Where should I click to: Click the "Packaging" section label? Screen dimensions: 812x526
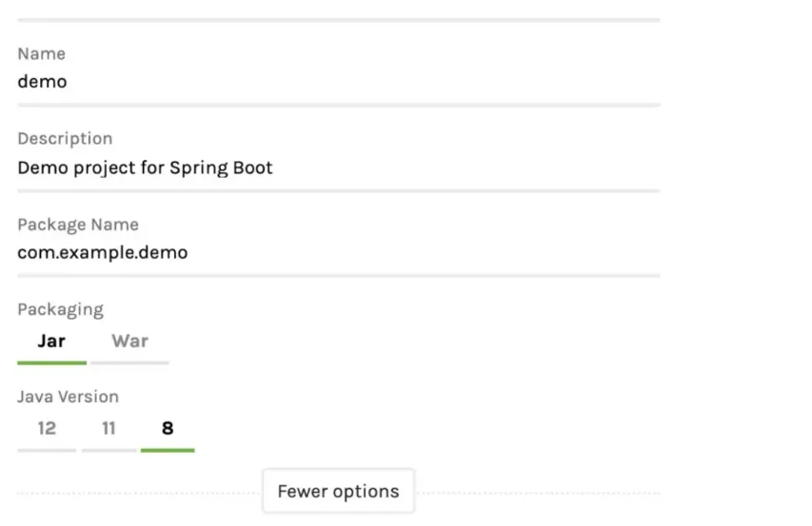click(60, 309)
